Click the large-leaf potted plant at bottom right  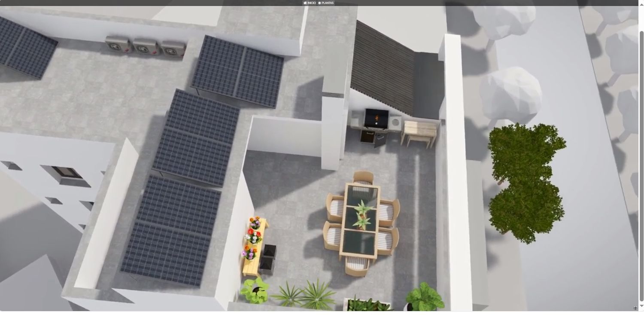[424, 297]
